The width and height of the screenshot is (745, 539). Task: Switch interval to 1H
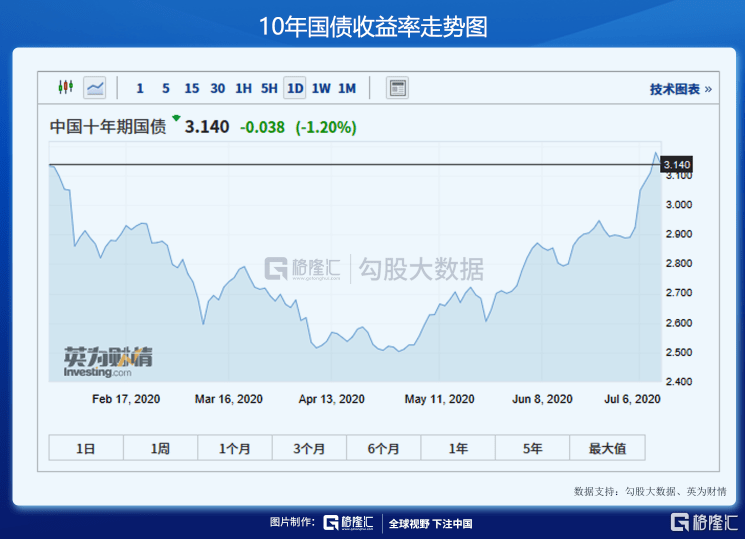243,88
